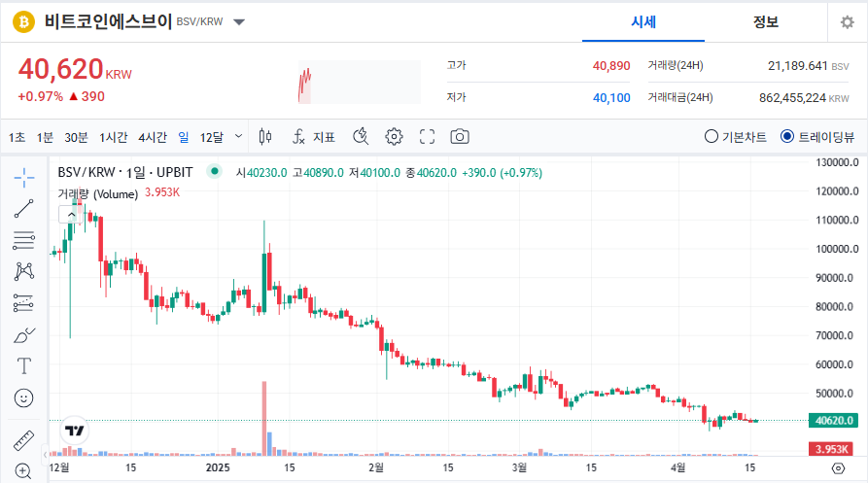The image size is (868, 483).
Task: Select the 1시간 interval
Action: pos(114,137)
